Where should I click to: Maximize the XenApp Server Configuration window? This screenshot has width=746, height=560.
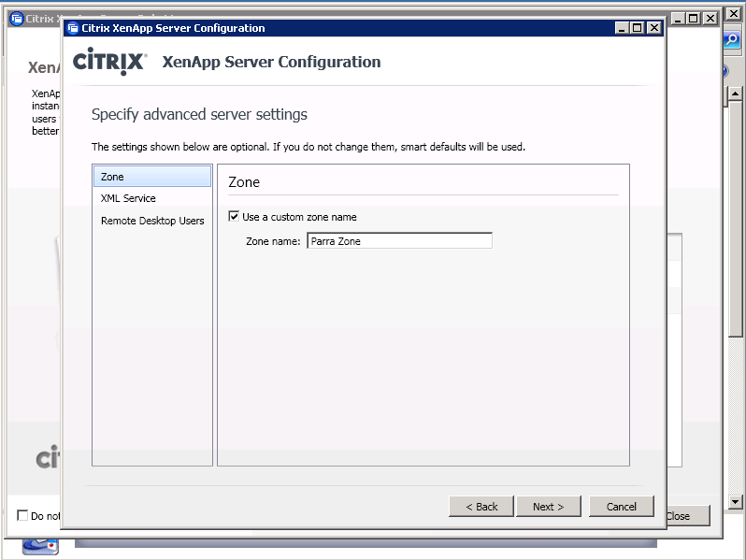tap(637, 28)
